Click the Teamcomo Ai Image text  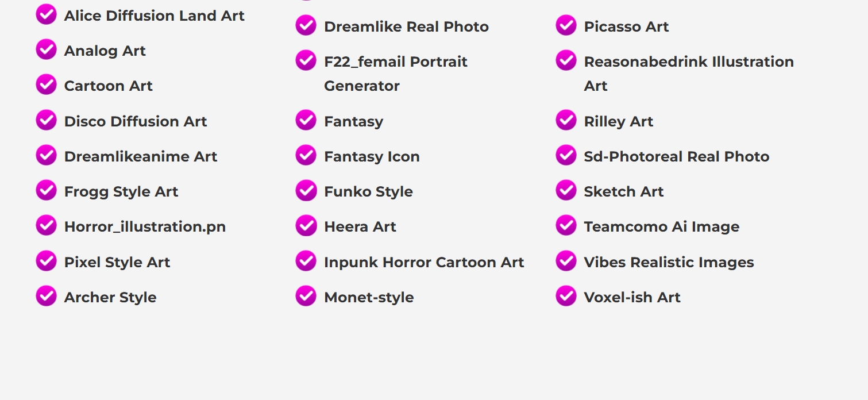tap(662, 226)
